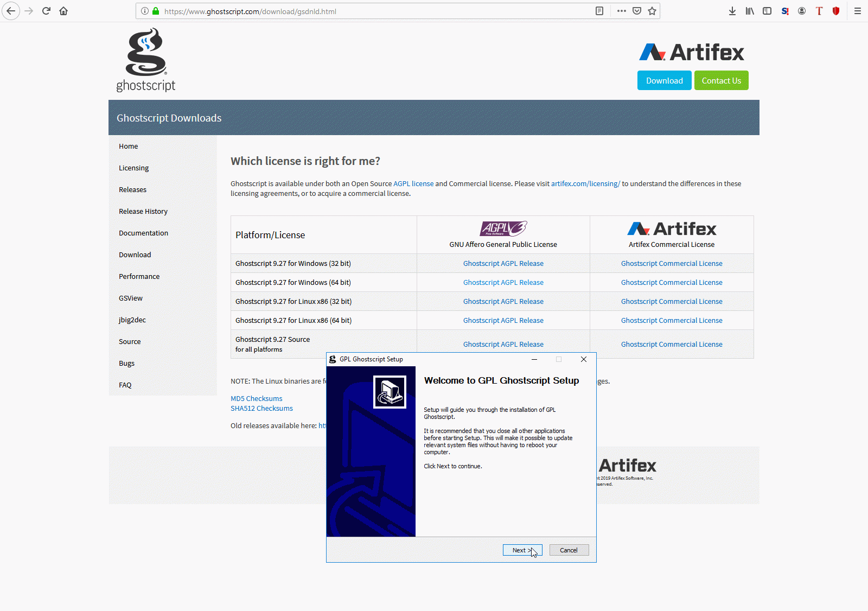868x611 pixels.
Task: Open Performance in the sidebar menu
Action: click(x=139, y=276)
